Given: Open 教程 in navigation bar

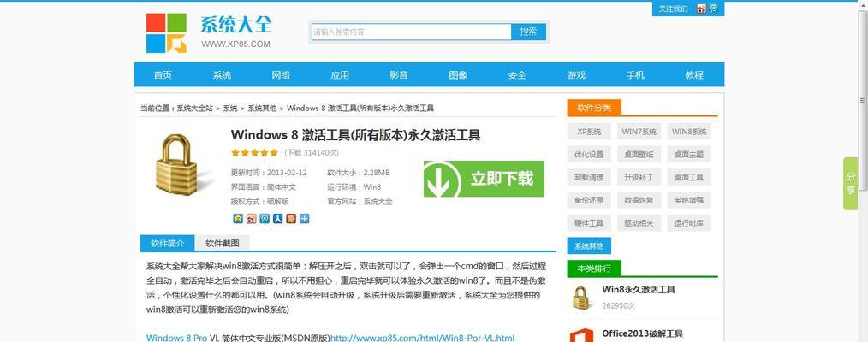Looking at the screenshot, I should [694, 75].
